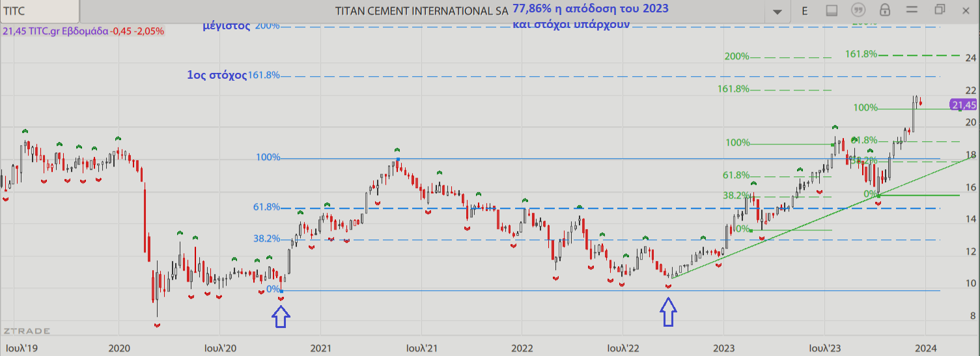Select the '1ος στόχος' annotation
Viewport: 980px width, 356px height.
217,75
